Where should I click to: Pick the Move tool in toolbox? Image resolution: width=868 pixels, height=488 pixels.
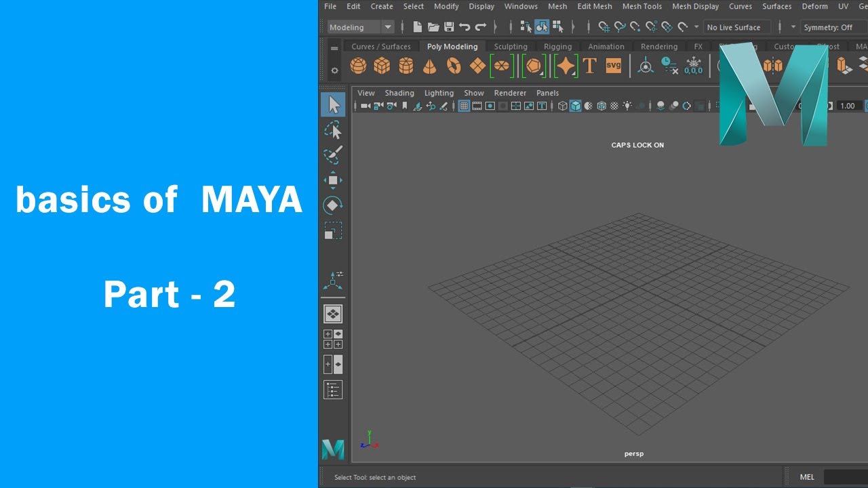[333, 180]
